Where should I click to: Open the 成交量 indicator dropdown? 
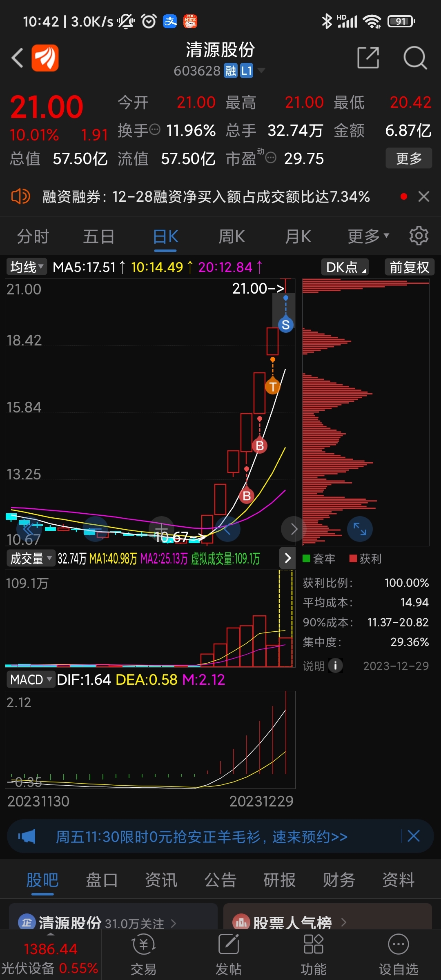click(x=31, y=558)
